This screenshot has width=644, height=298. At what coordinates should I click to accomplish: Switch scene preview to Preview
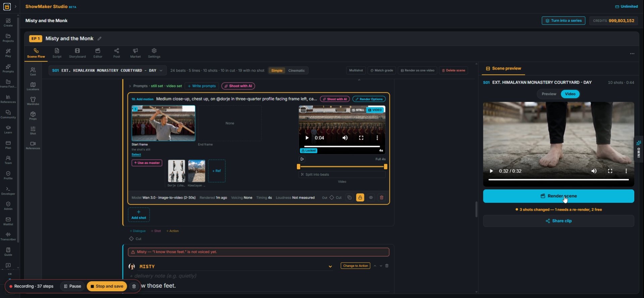coord(549,94)
